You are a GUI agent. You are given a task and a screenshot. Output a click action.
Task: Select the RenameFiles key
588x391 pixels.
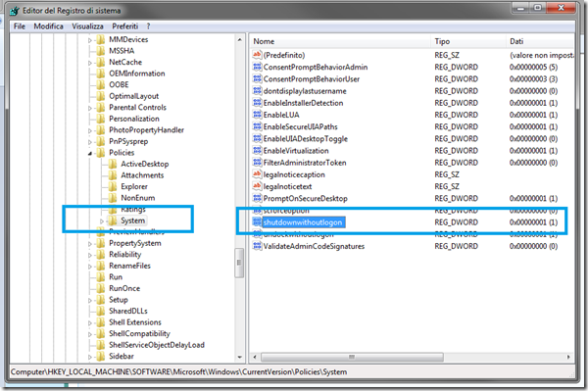click(129, 266)
